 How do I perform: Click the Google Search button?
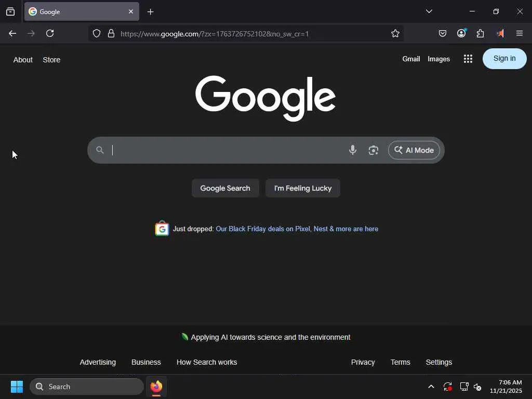tap(225, 188)
